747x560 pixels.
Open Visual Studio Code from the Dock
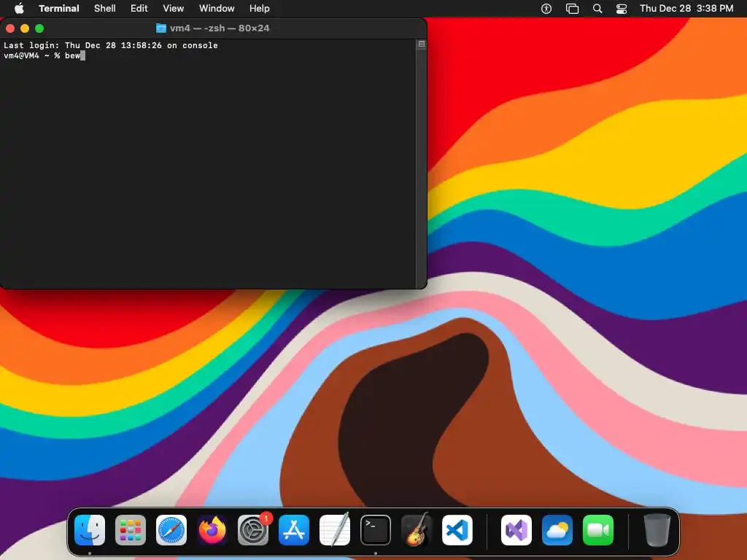(x=457, y=530)
